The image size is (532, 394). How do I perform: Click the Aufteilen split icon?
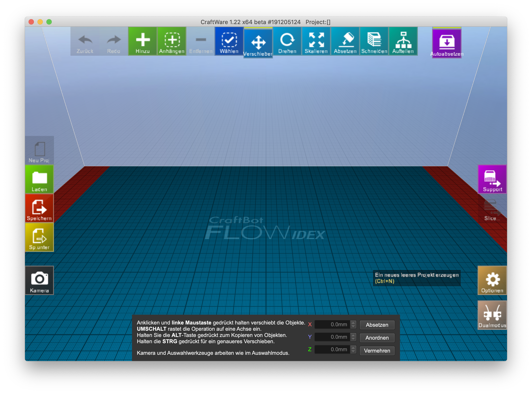(x=403, y=41)
